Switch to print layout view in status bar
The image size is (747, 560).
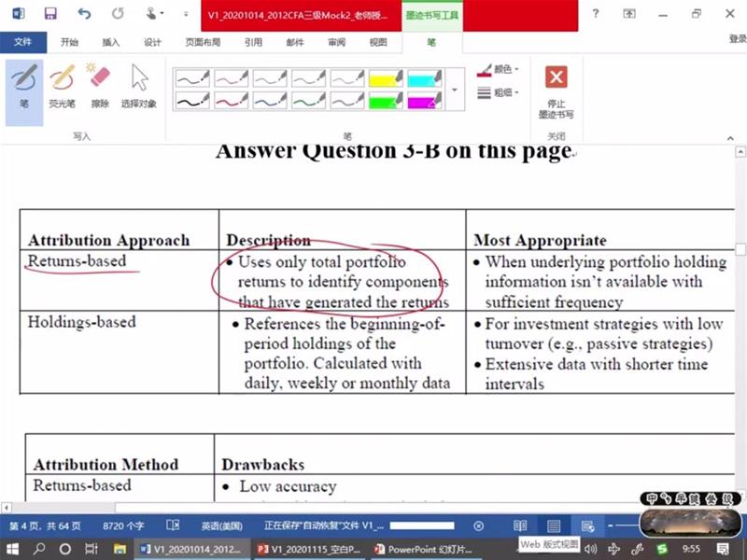(x=554, y=526)
